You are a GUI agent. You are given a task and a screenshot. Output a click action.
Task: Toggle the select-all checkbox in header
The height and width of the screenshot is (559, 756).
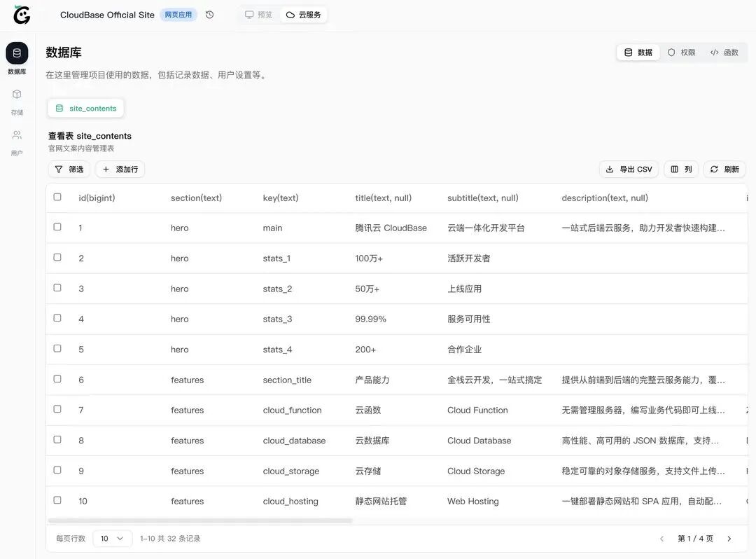tap(57, 197)
